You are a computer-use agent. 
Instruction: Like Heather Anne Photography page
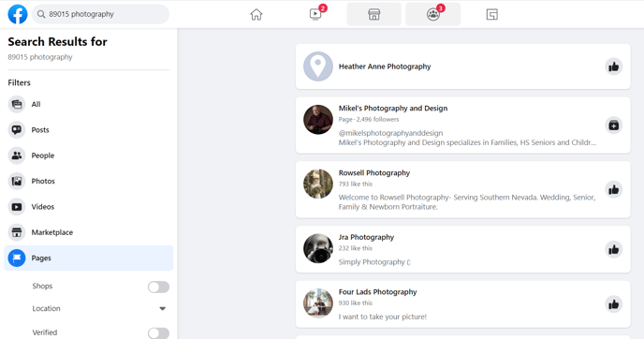(614, 66)
